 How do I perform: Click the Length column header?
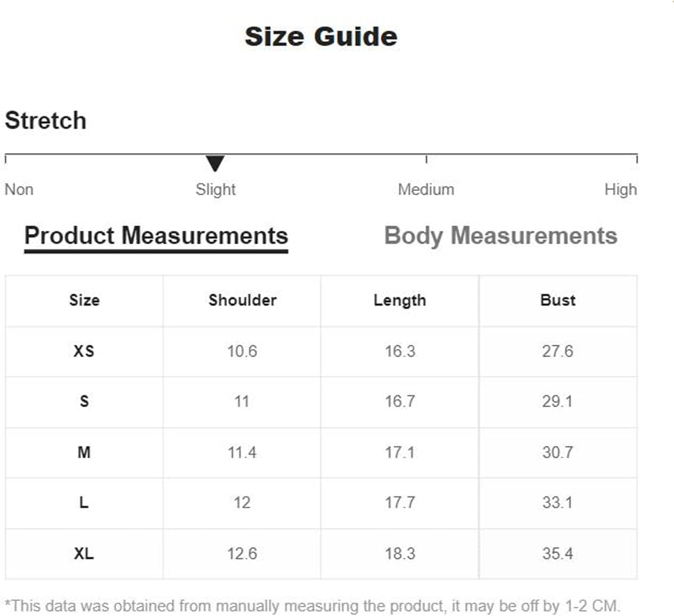[x=400, y=300]
